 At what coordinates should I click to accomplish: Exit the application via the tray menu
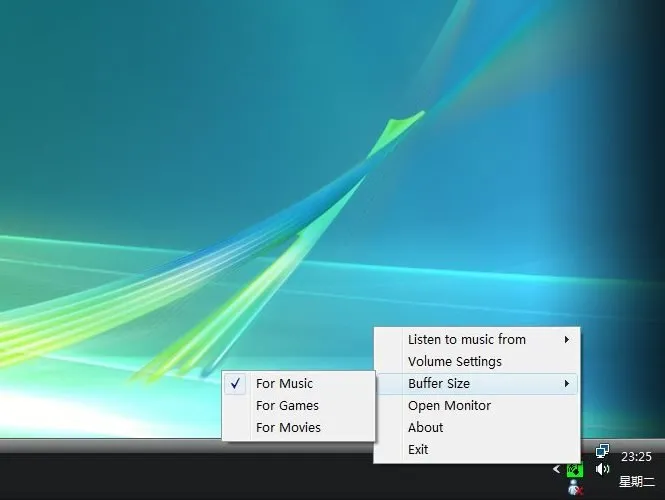(x=477, y=450)
